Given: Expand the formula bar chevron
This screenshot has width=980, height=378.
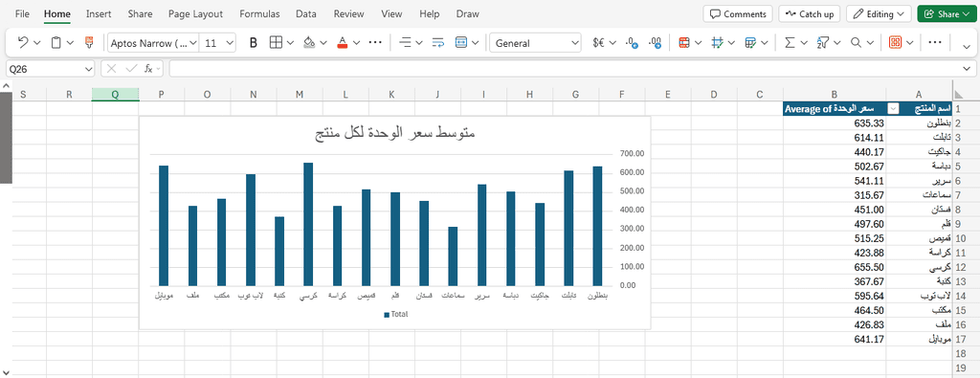Looking at the screenshot, I should tap(969, 68).
